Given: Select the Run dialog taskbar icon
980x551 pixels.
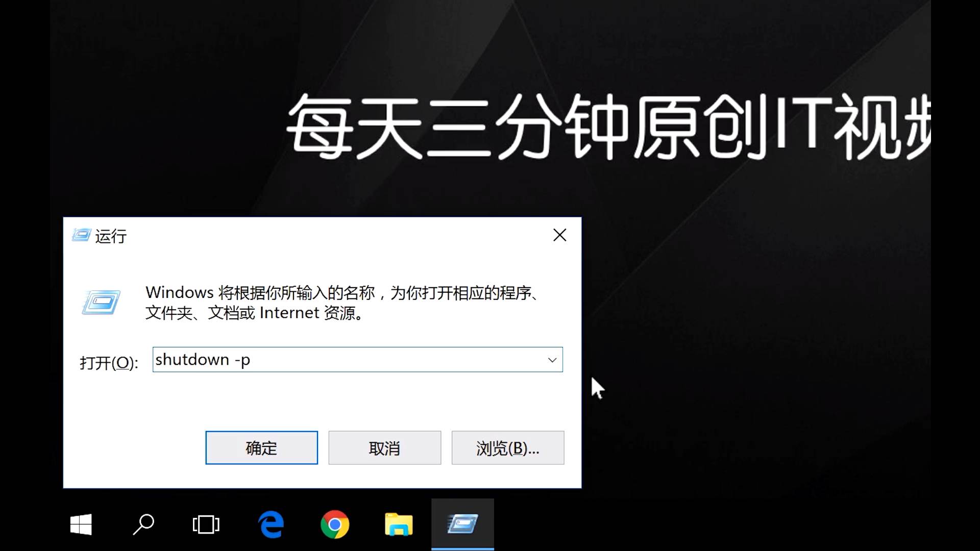Looking at the screenshot, I should (462, 524).
